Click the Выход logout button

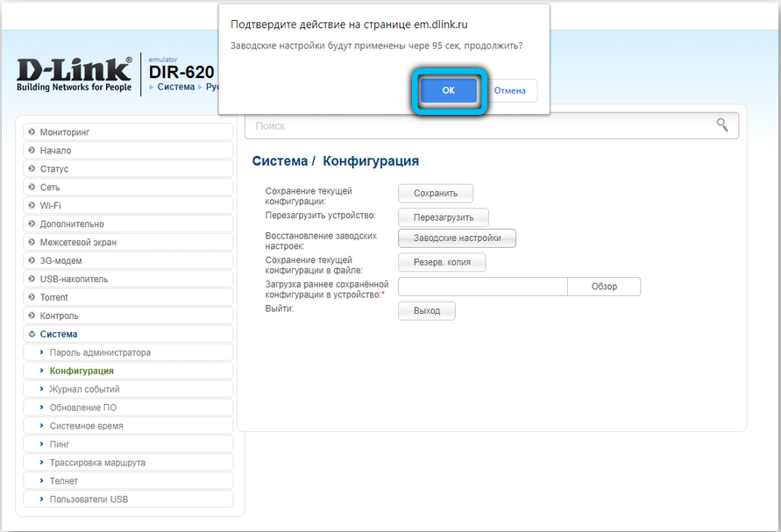point(426,310)
